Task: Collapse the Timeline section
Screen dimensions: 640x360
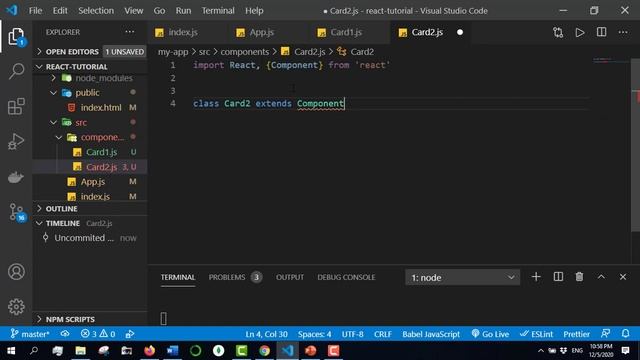Action: (x=90, y=223)
